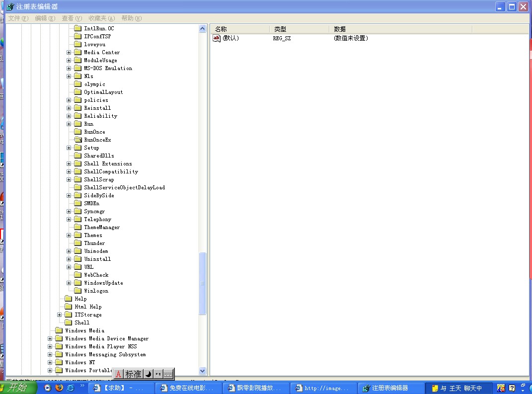Open Internet Explorer from quick launch
The height and width of the screenshot is (394, 532).
tap(71, 388)
